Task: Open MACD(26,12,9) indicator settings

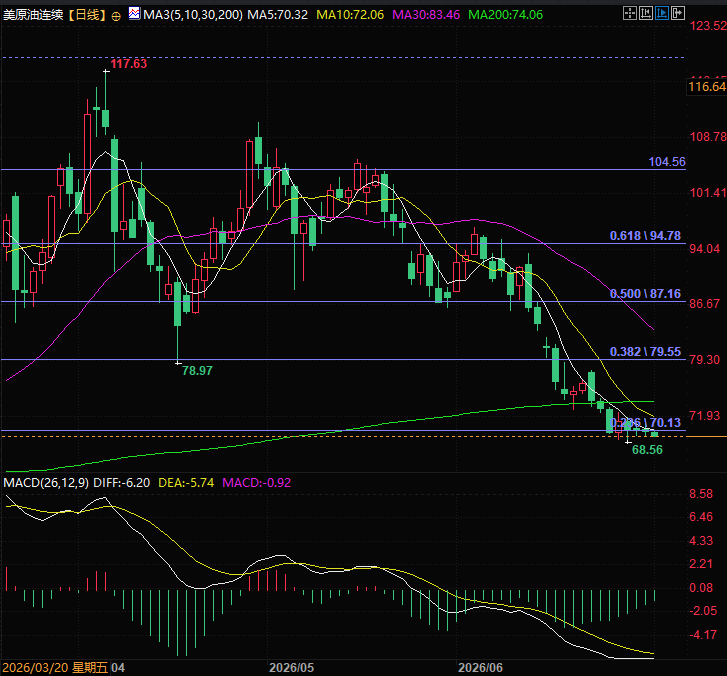Action: click(46, 483)
